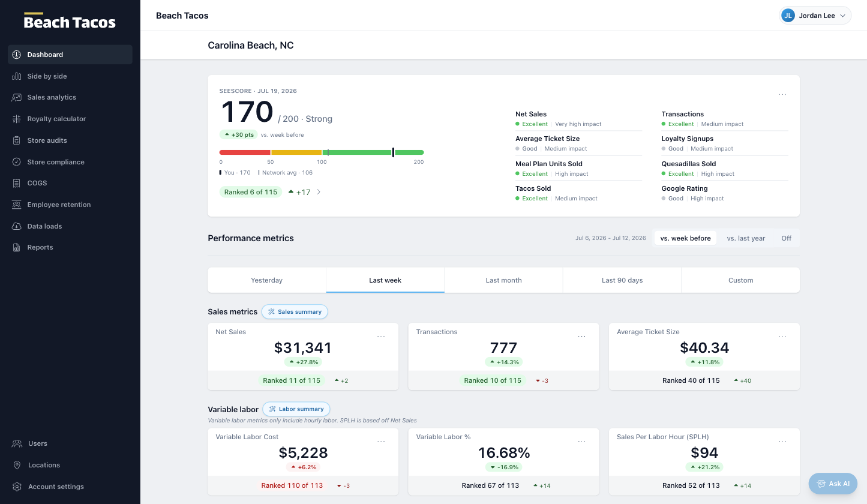Viewport: 867px width, 504px height.
Task: Click the Dashboard sidebar icon
Action: (x=17, y=55)
